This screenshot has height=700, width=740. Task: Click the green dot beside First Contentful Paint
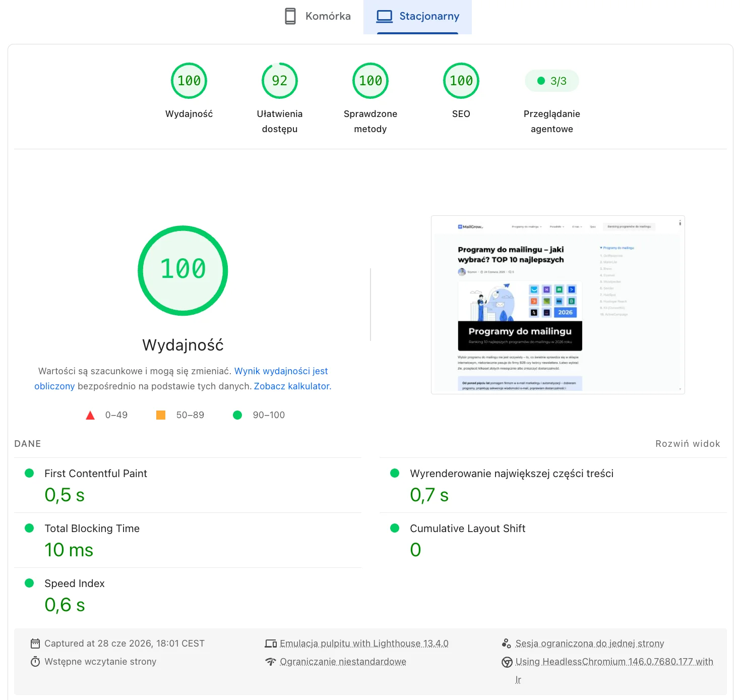29,473
